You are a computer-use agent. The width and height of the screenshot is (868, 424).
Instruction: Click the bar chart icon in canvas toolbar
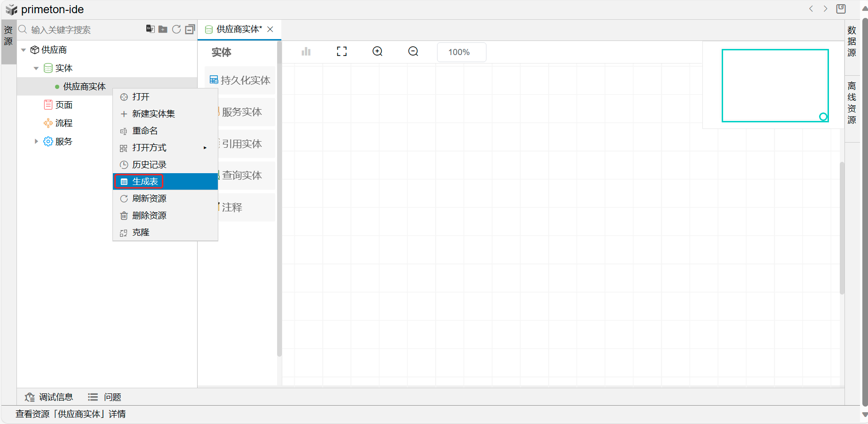click(x=306, y=52)
